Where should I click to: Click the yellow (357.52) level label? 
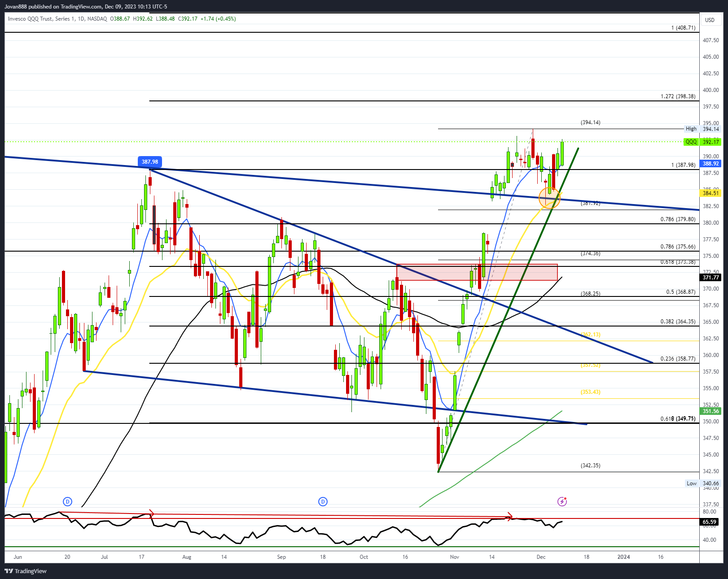tap(590, 365)
